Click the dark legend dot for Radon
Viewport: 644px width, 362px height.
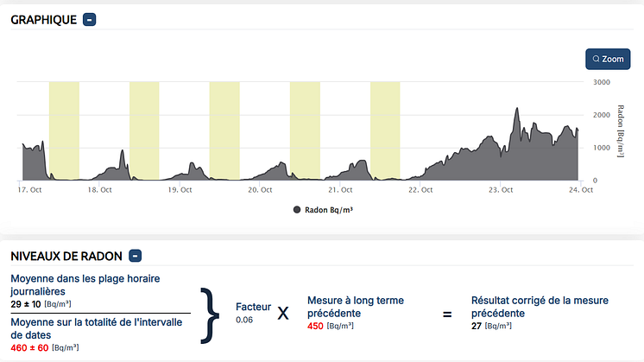[297, 210]
